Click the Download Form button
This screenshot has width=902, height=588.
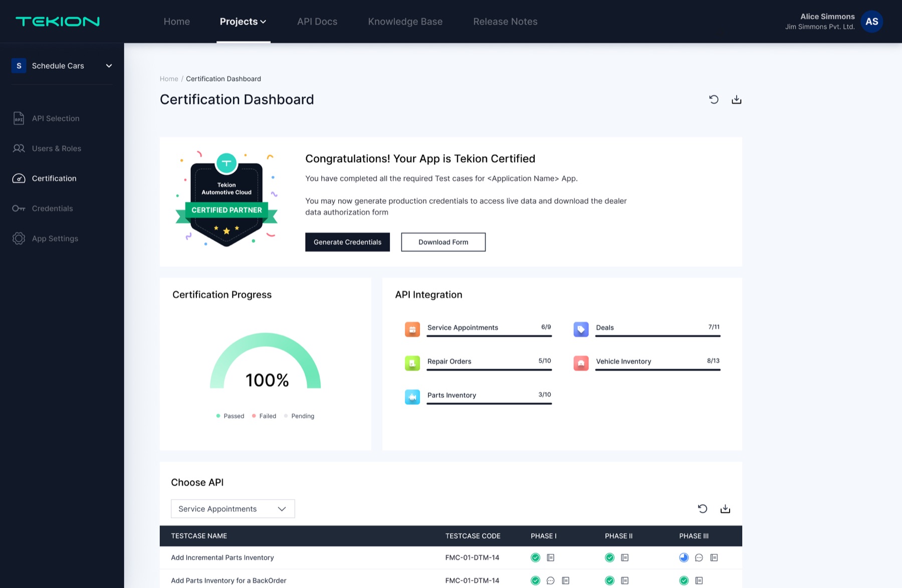coord(443,242)
